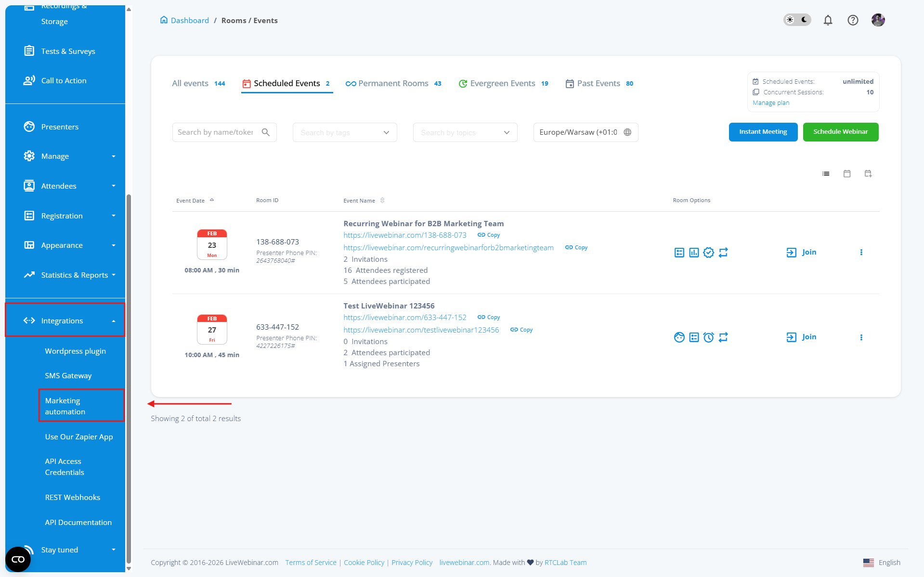Viewport: 924px width, 577px height.
Task: Open the notifications bell
Action: pos(828,20)
